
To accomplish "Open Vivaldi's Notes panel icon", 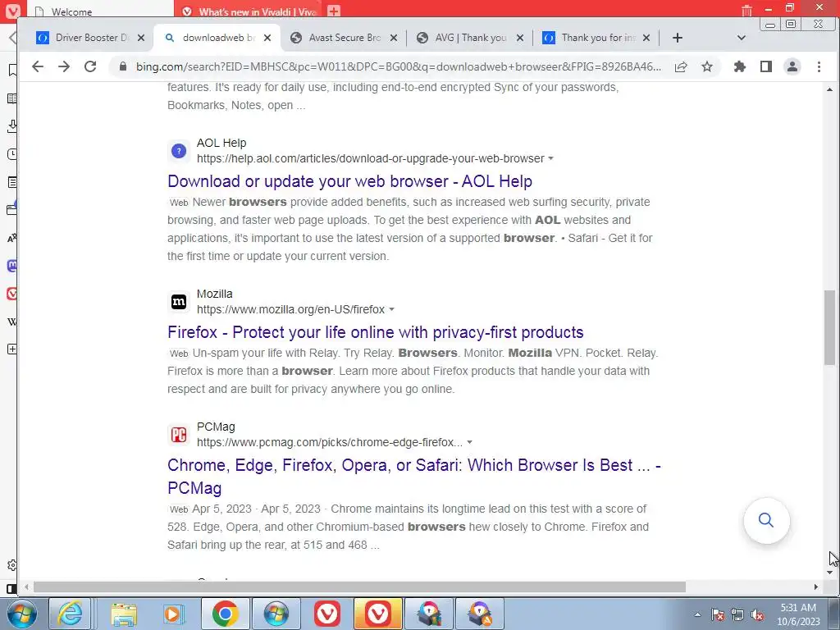I will tap(11, 182).
